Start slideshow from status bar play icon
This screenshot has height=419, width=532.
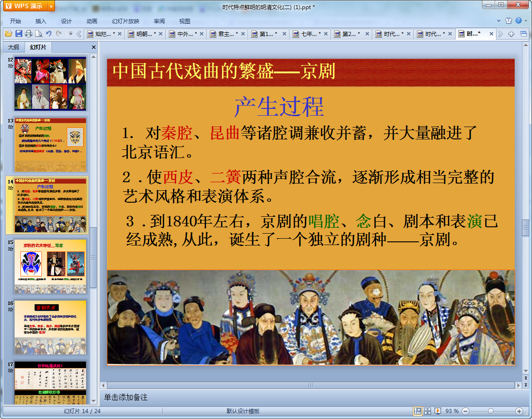pos(438,411)
